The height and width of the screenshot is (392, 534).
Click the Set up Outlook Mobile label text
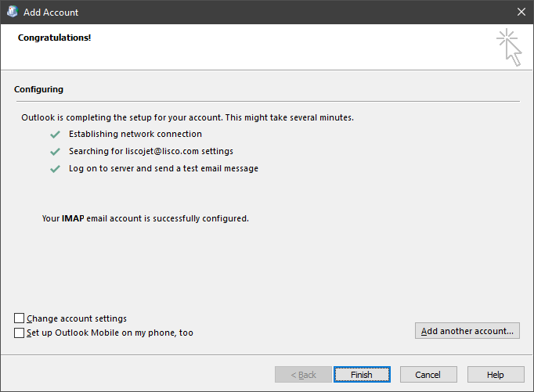(x=110, y=333)
